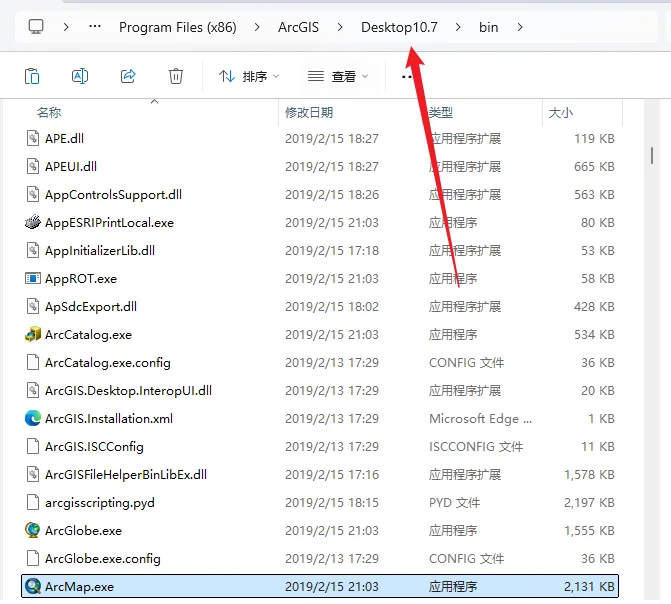
Task: Open the 排序 sort dropdown
Action: coord(249,77)
